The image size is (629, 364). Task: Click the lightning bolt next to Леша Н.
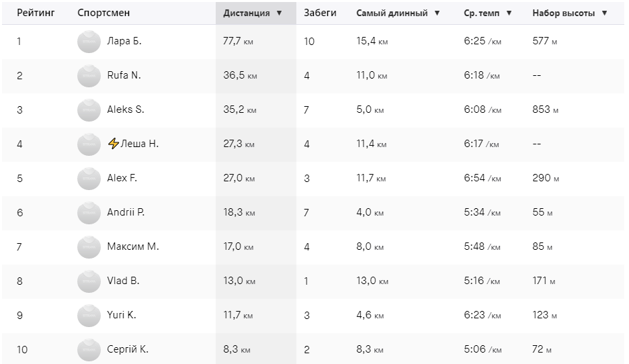point(114,144)
